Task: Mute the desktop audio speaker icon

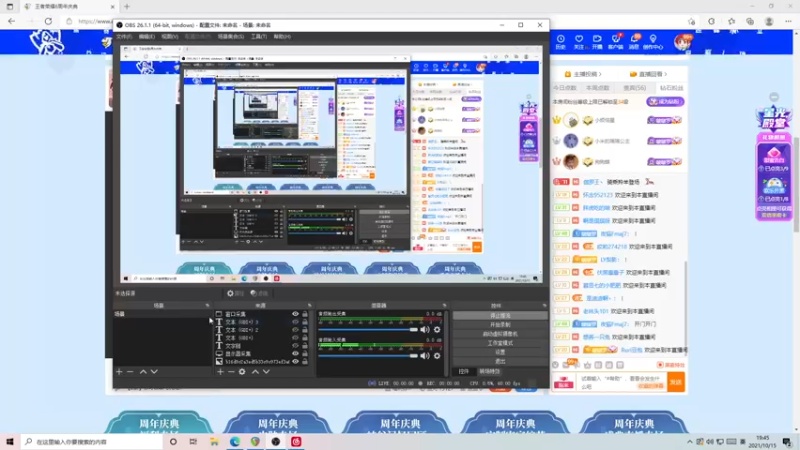Action: [424, 330]
